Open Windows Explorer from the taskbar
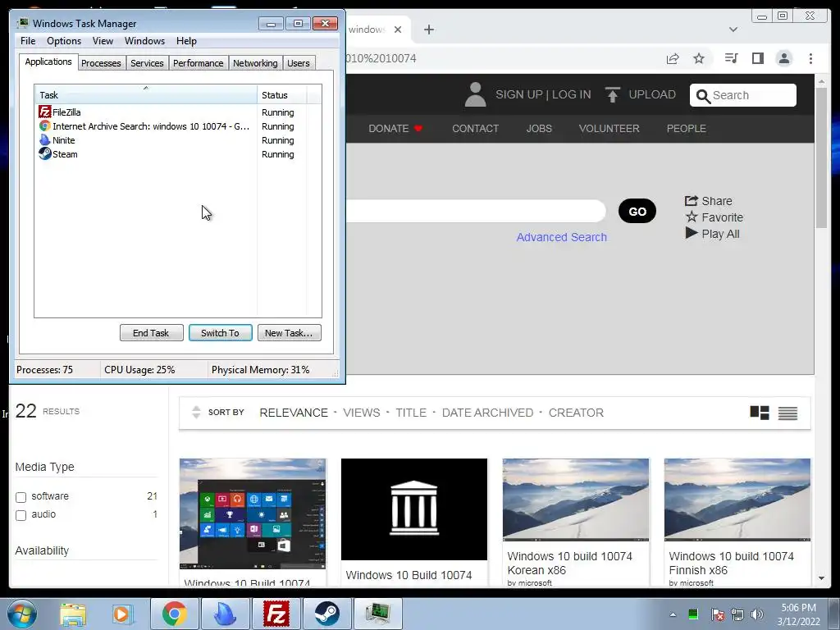Screen dimensions: 840x630 [x=73, y=614]
